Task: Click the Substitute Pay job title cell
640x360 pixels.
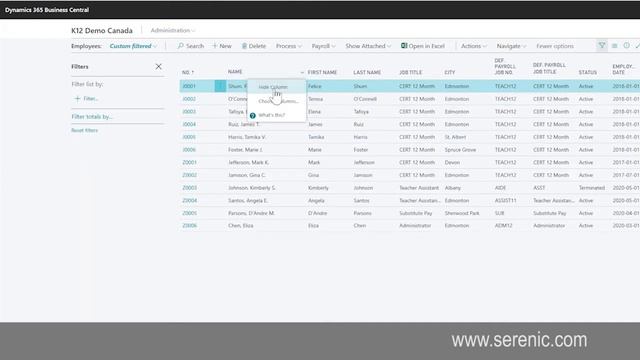Action: tap(416, 213)
